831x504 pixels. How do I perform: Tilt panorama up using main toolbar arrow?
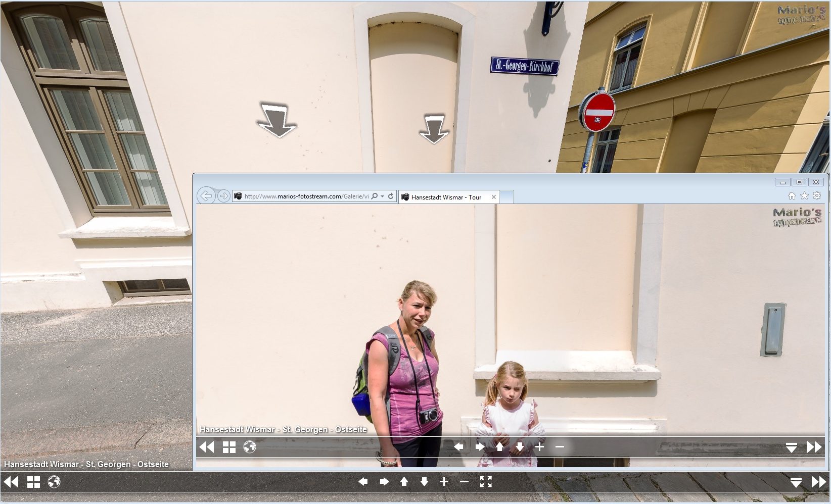tap(404, 482)
